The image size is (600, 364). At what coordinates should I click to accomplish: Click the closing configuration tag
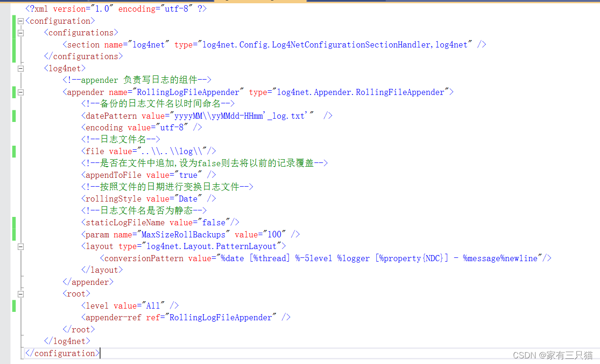(x=62, y=353)
